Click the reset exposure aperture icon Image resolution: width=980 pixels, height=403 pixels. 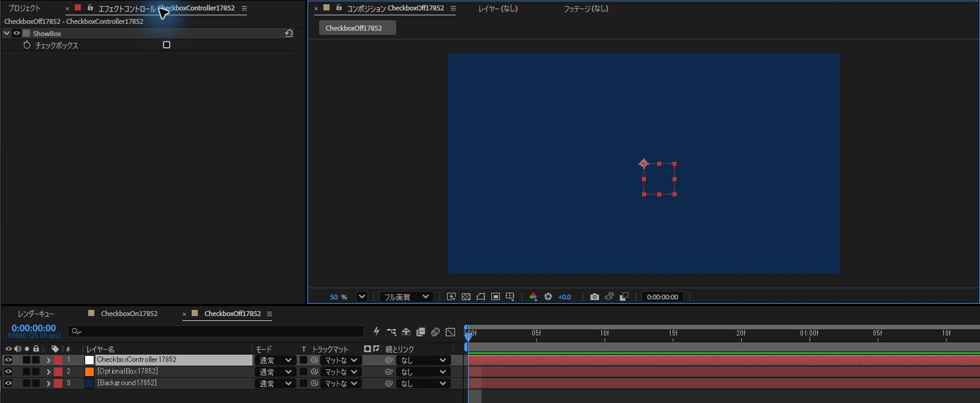pyautogui.click(x=548, y=297)
